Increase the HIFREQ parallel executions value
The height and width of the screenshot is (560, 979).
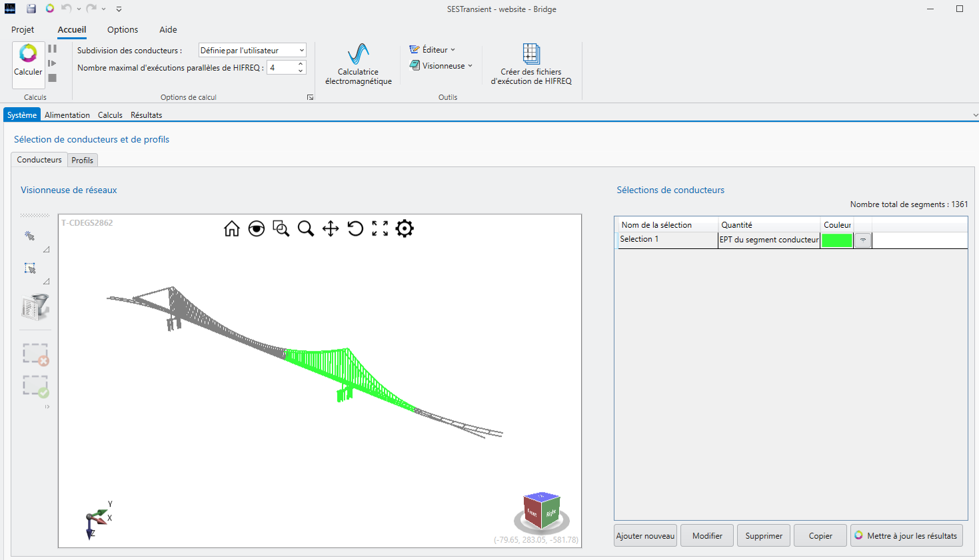301,64
